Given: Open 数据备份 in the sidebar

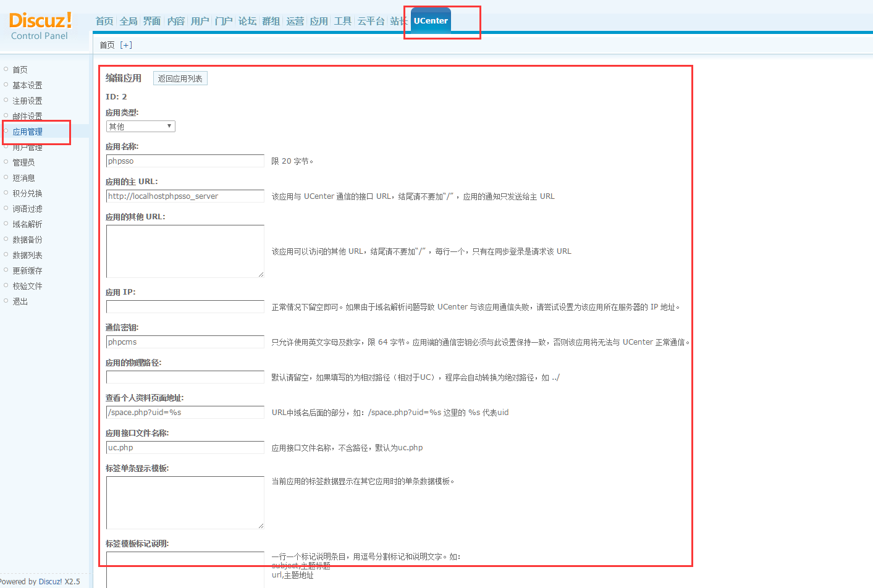Looking at the screenshot, I should click(x=27, y=240).
